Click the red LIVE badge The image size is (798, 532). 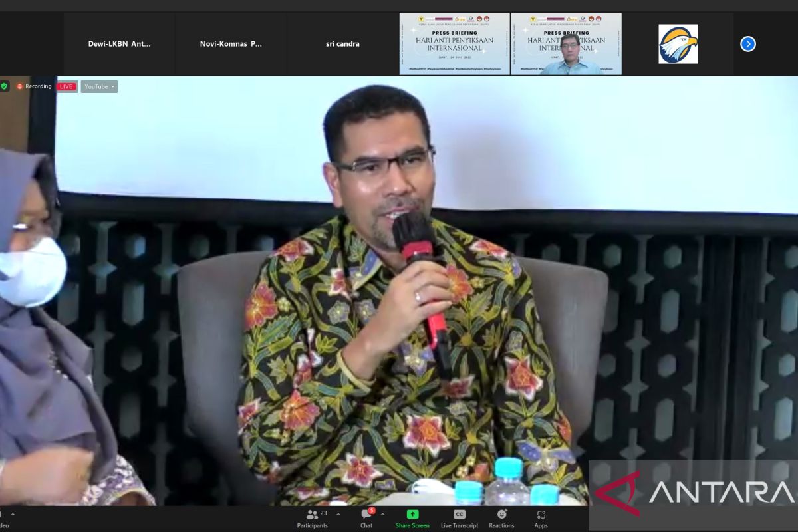(x=66, y=86)
